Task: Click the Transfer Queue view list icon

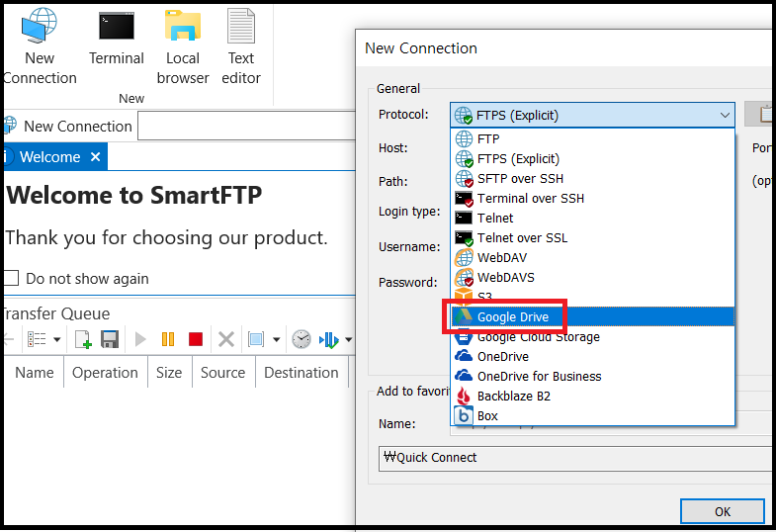Action: coord(37,339)
